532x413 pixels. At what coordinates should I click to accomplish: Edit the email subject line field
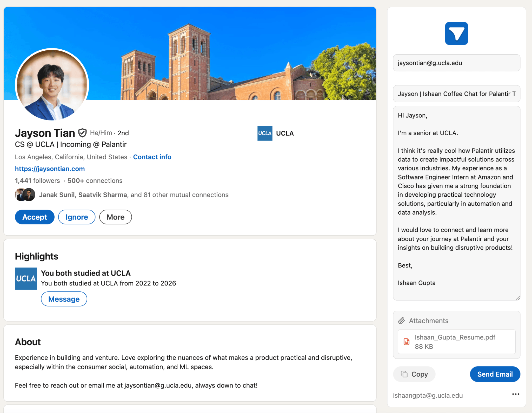click(456, 94)
